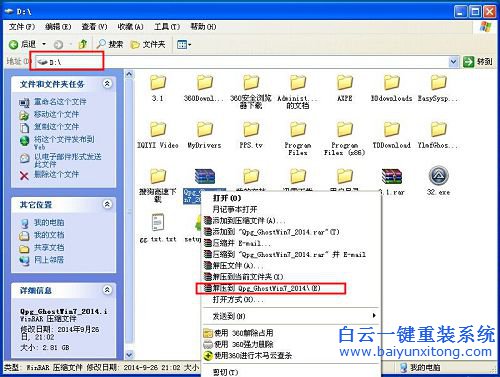The width and height of the screenshot is (500, 377).
Task: Expand the address bar dropdown arrow
Action: tap(453, 62)
